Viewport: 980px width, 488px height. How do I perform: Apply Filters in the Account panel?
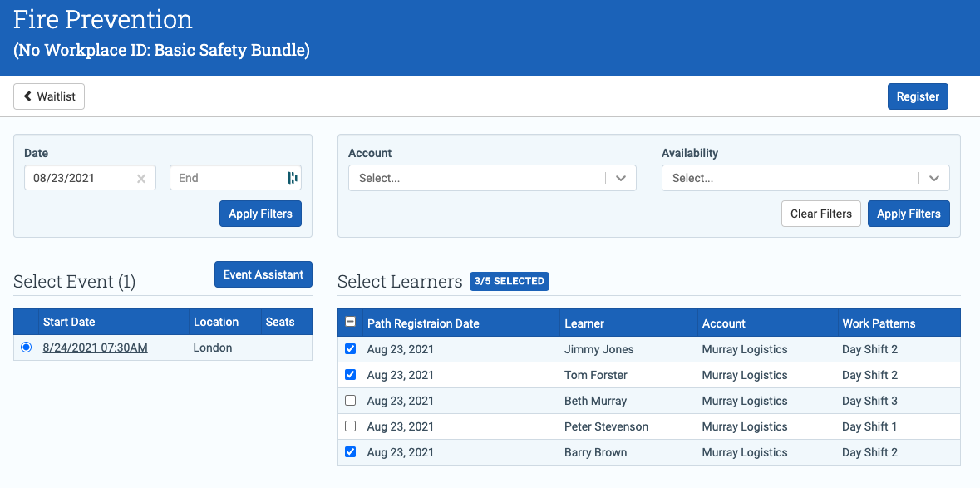pos(909,214)
